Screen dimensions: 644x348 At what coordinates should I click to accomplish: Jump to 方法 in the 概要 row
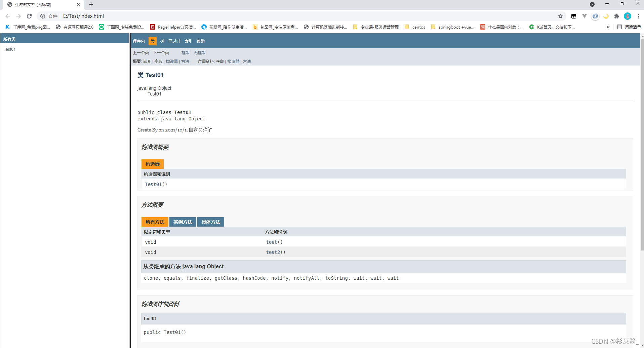pyautogui.click(x=185, y=62)
